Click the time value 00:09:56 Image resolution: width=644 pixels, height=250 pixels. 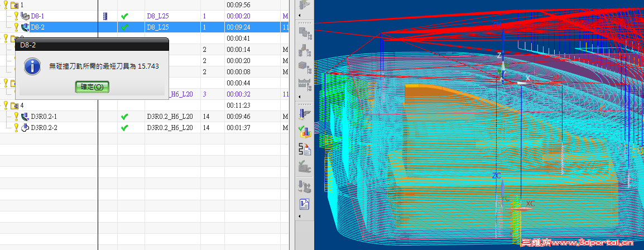[x=238, y=5]
